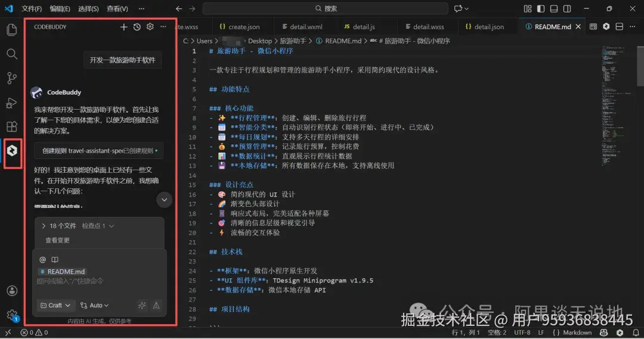644x339 pixels.
Task: Start new CodeBuddy chat with plus icon
Action: coord(123,27)
